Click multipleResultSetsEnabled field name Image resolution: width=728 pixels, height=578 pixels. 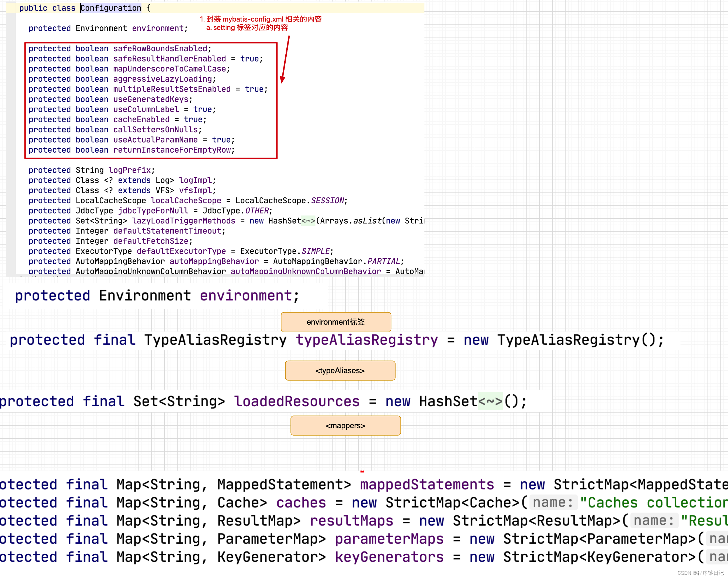(172, 89)
